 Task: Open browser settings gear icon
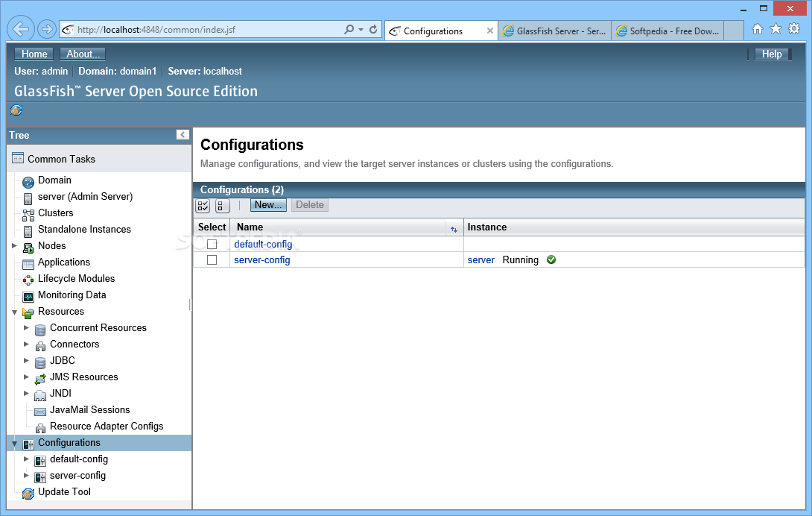click(x=794, y=28)
